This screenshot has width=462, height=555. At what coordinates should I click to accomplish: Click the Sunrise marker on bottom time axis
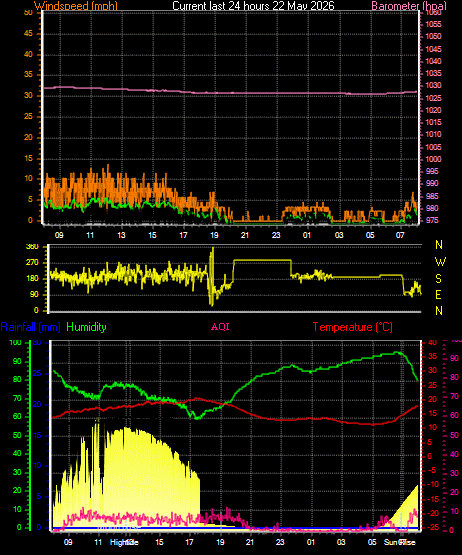400,542
